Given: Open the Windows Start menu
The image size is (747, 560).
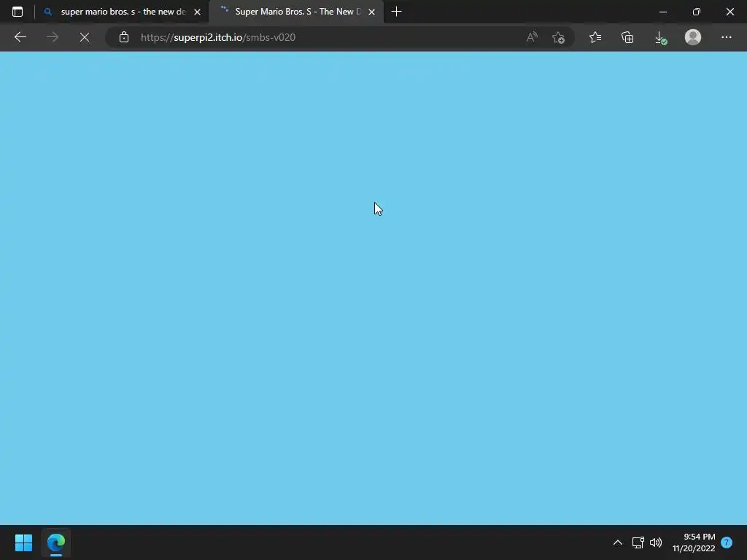Looking at the screenshot, I should point(24,542).
